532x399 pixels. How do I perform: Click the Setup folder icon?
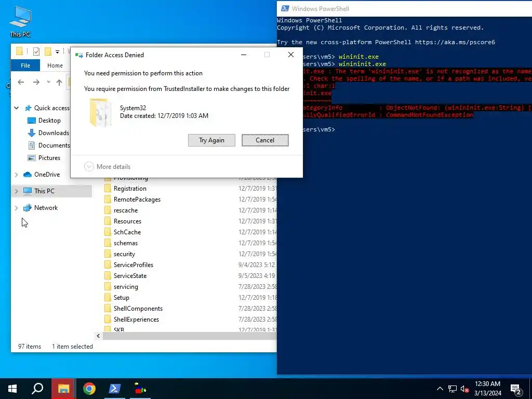pyautogui.click(x=108, y=298)
